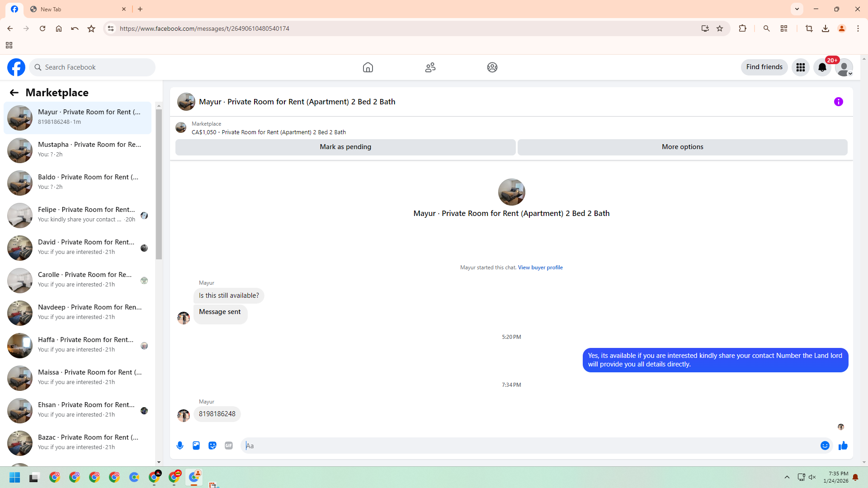Open the GIF picker icon
The width and height of the screenshot is (868, 488).
coord(229,446)
